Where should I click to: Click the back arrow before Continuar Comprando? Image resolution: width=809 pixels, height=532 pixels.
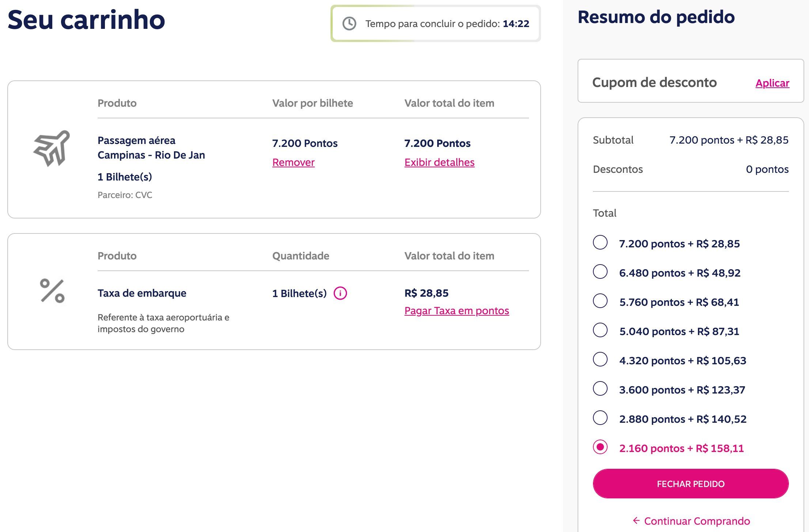(636, 520)
